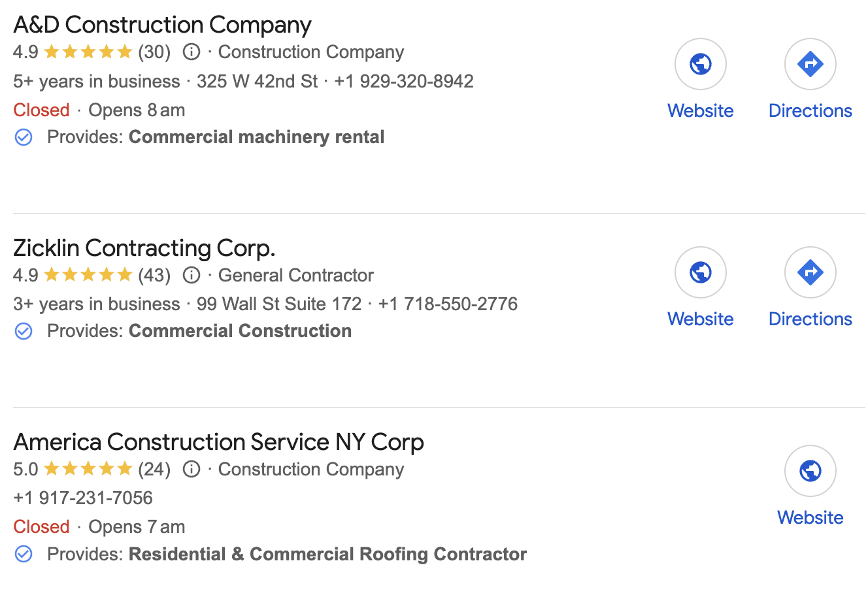
Task: Click the A&D Construction Company website globe icon
Action: 701,64
